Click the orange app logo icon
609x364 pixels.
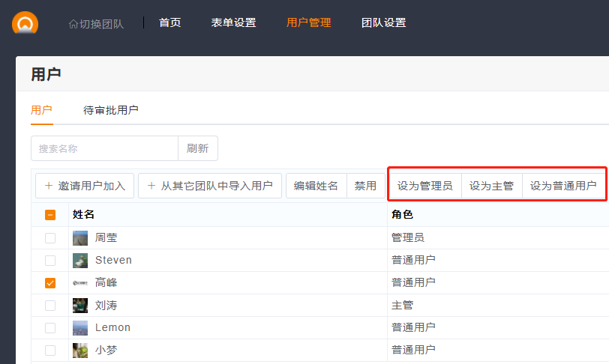pos(25,22)
